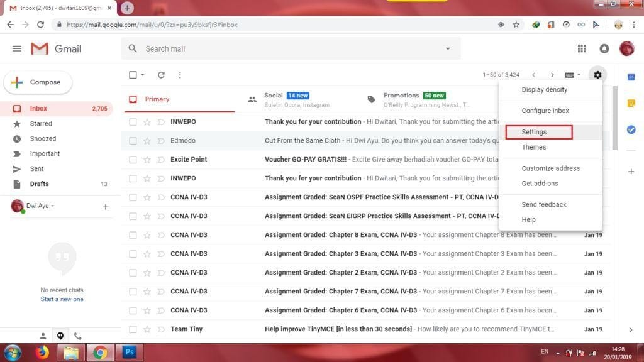Open the account profile avatar
The image size is (644, 362).
point(627,48)
